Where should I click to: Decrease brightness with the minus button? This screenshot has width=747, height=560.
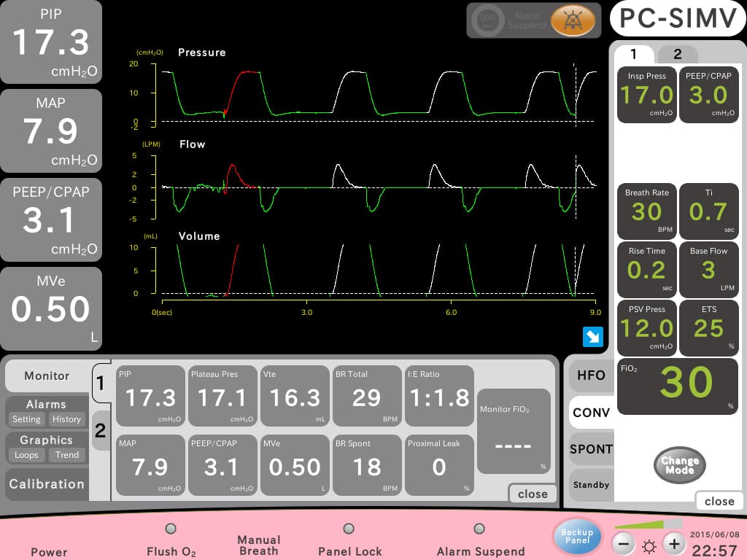[x=624, y=544]
